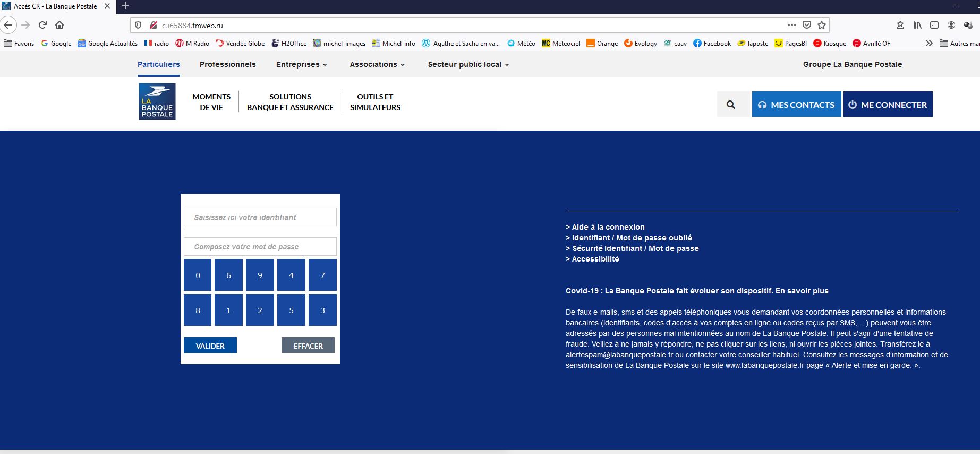This screenshot has width=980, height=454.
Task: Open the Autres marque-pages folder
Action: pyautogui.click(x=959, y=43)
